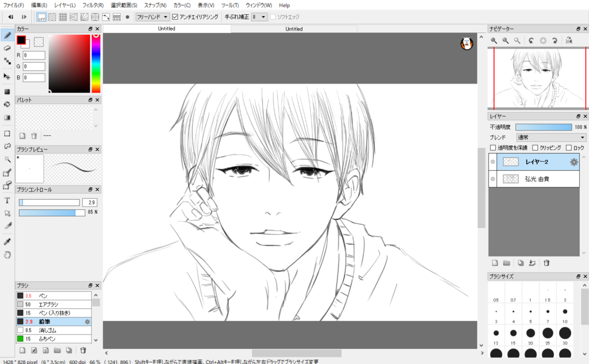Select the Hand pan tool
The image size is (589, 364).
click(7, 254)
